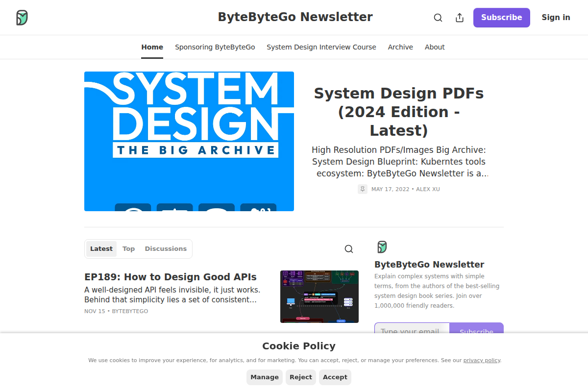
Task: Open the System Design Interview Course menu item
Action: pyautogui.click(x=321, y=47)
